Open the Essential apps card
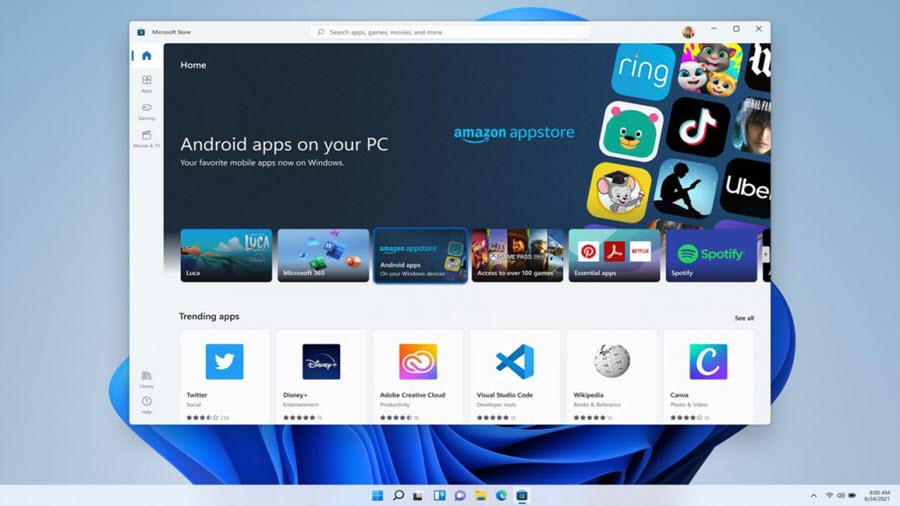 614,255
